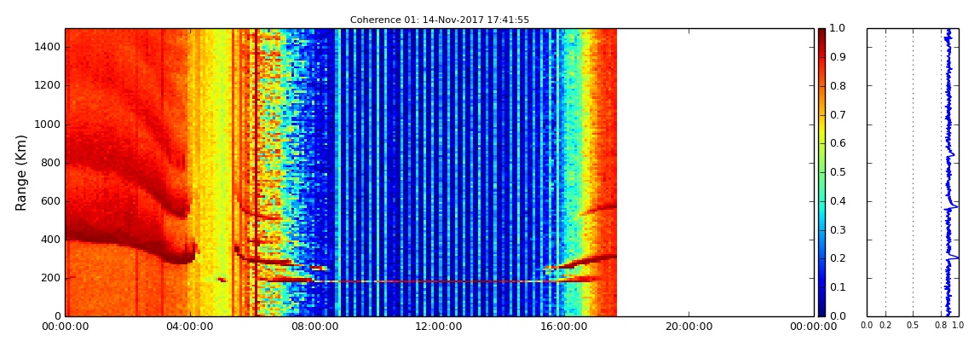
Task: Click the 0.9 colorbar tick label
Action: pos(836,57)
